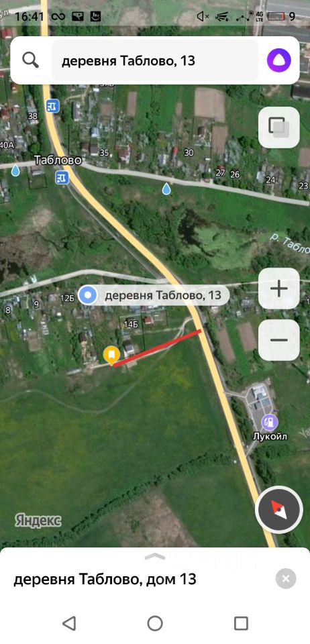The image size is (310, 644).
Task: Tap the water drop marker near house 30
Action: pos(166,189)
